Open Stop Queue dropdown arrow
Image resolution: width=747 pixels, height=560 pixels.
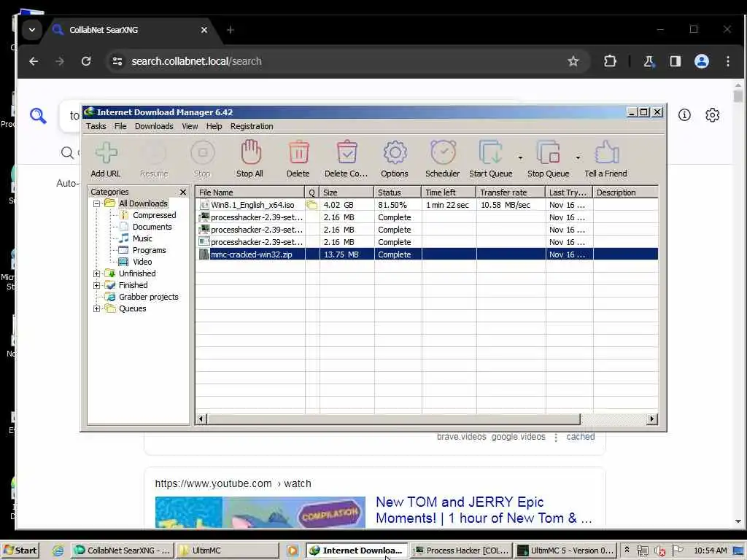[x=578, y=157]
